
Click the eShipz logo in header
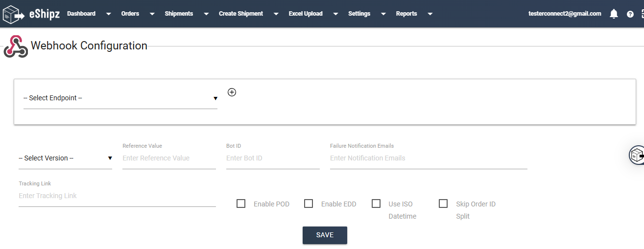(x=31, y=14)
